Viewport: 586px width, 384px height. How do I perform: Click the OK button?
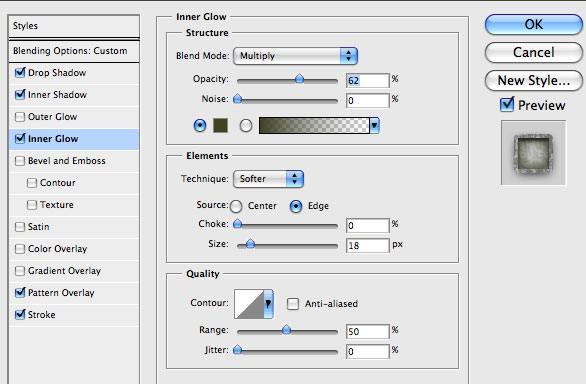[x=533, y=24]
